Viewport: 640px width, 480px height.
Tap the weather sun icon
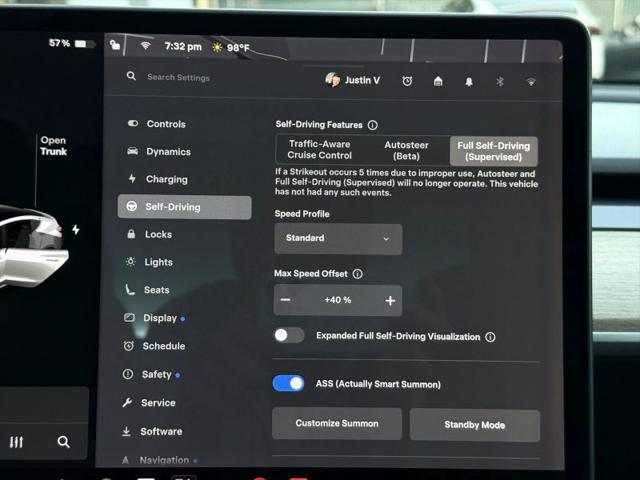click(x=217, y=47)
